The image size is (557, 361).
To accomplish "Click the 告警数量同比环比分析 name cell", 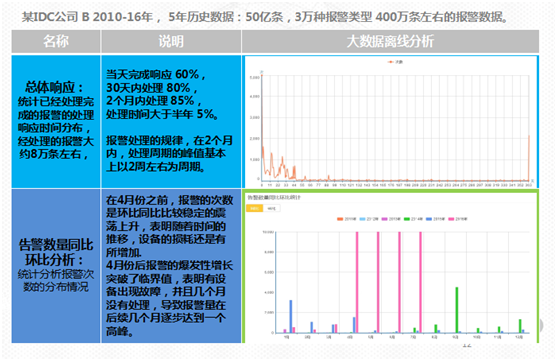I will 56,266.
